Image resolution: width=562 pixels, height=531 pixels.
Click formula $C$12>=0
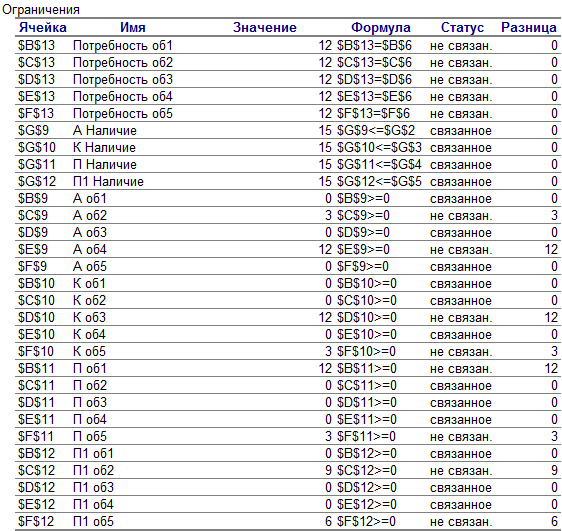coord(367,470)
